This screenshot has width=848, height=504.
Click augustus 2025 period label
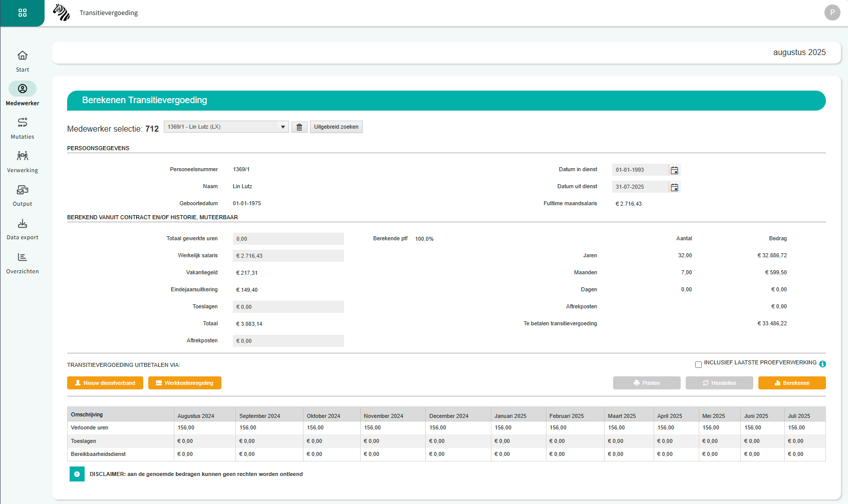click(x=799, y=52)
